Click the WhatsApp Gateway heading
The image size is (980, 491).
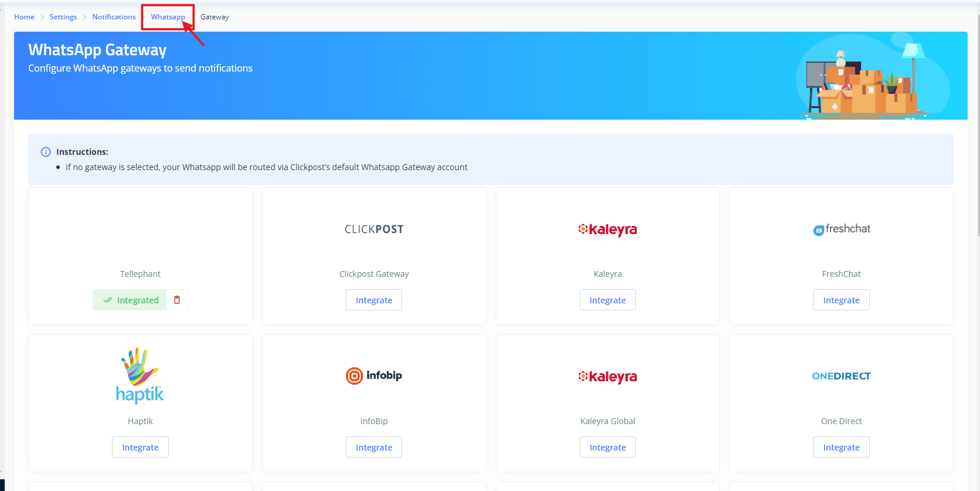97,50
